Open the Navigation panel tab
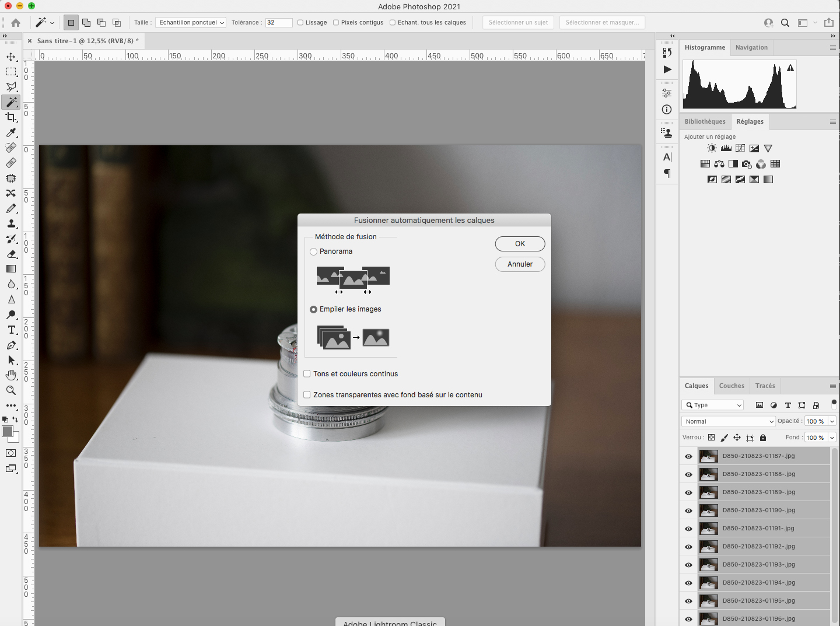This screenshot has width=840, height=626. pos(751,47)
